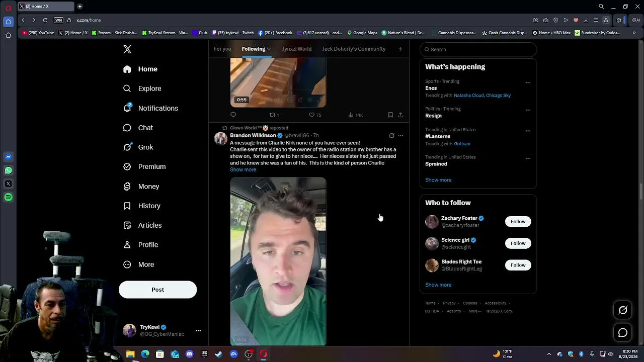644x362 pixels.
Task: Open Premium in the X sidebar
Action: click(x=144, y=166)
